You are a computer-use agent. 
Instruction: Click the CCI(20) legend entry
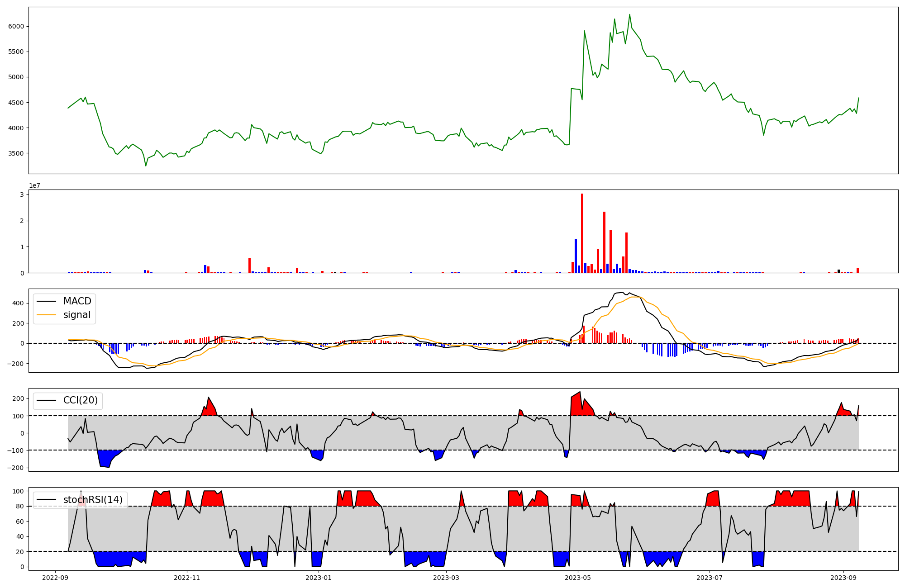pyautogui.click(x=80, y=400)
